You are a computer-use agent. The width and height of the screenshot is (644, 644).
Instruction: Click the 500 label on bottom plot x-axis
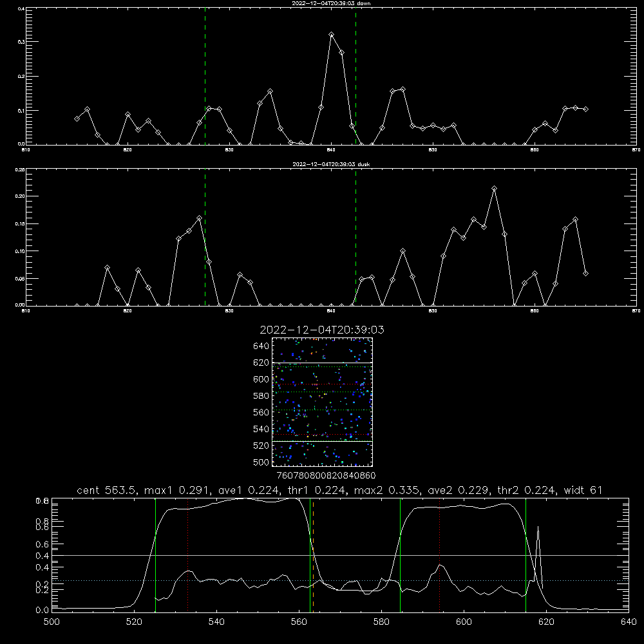(x=52, y=622)
